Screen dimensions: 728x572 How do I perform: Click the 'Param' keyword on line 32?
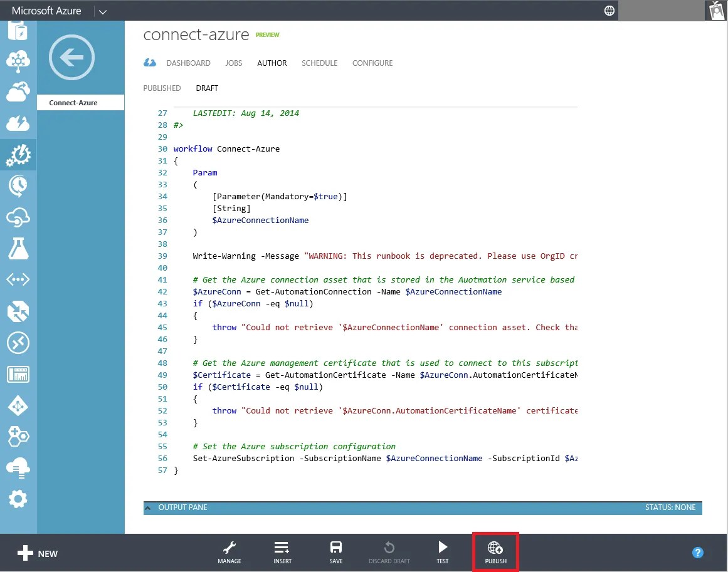click(x=205, y=172)
